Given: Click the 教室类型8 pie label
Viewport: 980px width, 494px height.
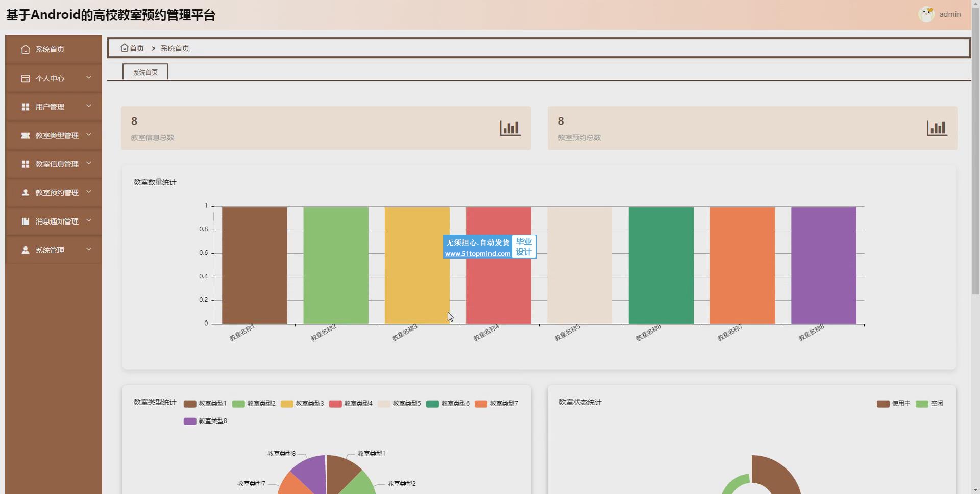Looking at the screenshot, I should point(282,454).
